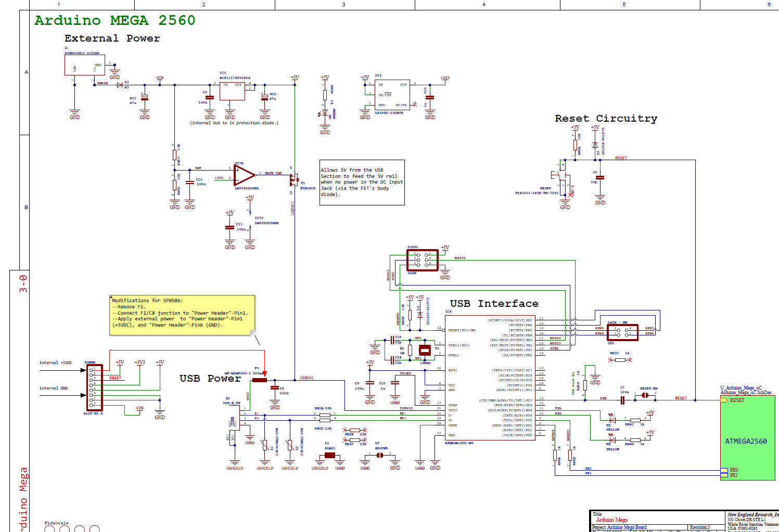Screen dimensions: 779x532
Task: Select the Z2 varistor symbol
Action: click(x=290, y=445)
